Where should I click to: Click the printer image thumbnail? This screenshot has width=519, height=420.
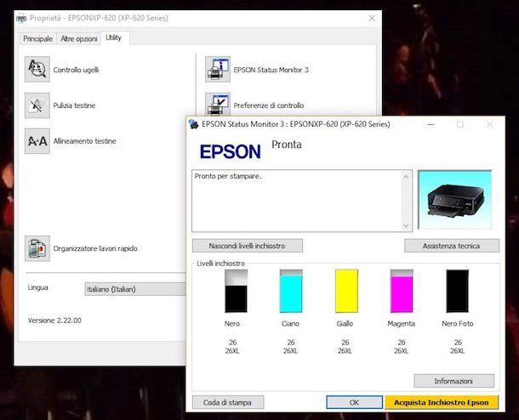[x=455, y=200]
